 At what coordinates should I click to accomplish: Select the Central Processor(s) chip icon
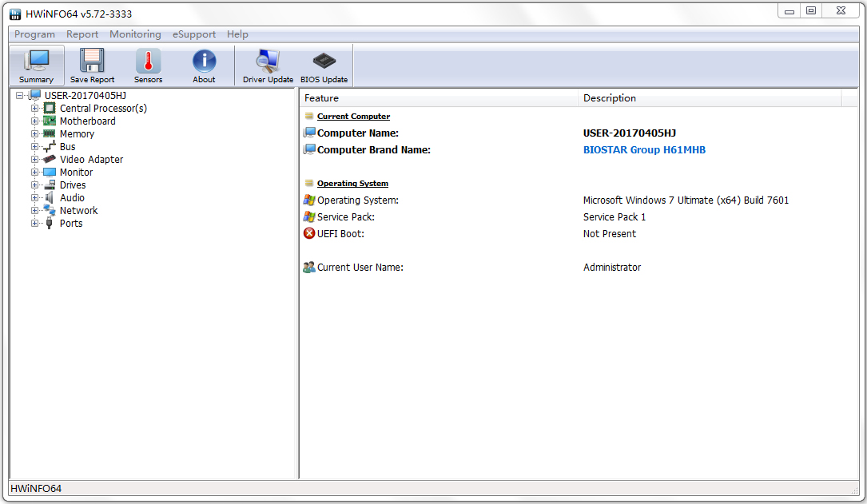(x=50, y=109)
